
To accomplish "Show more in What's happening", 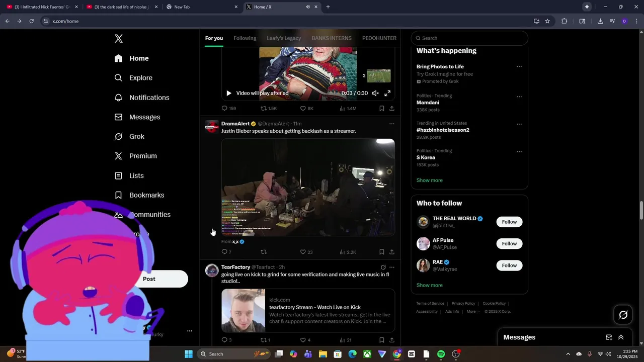I will pos(430,180).
